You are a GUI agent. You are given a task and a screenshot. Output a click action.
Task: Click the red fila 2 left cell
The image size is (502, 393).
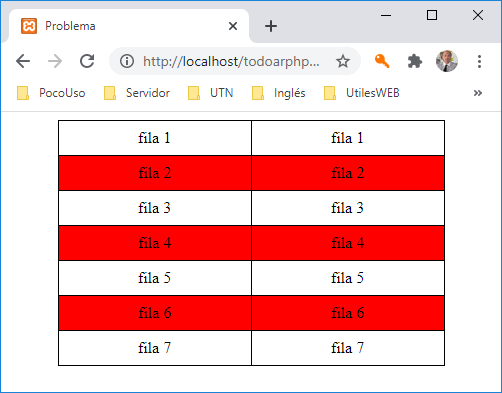coord(155,173)
